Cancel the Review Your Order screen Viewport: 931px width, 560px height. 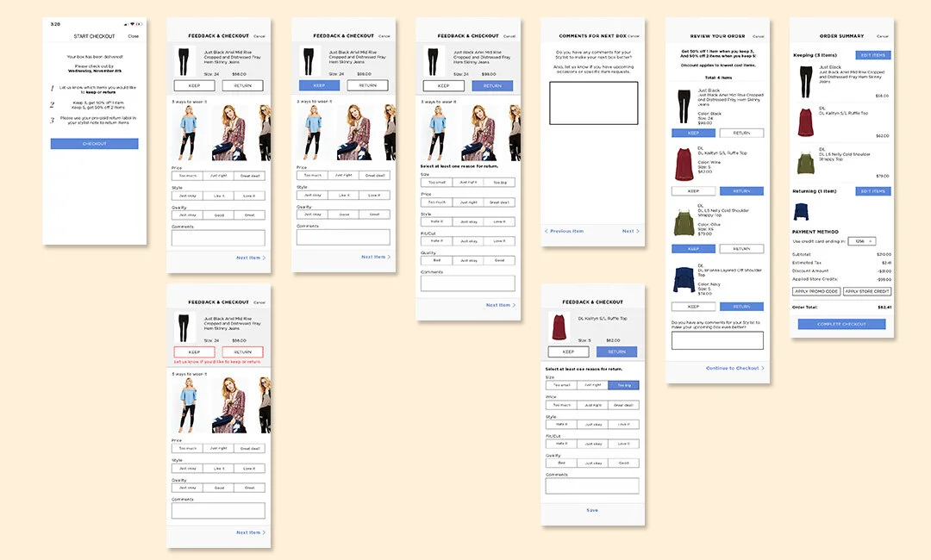[x=759, y=36]
